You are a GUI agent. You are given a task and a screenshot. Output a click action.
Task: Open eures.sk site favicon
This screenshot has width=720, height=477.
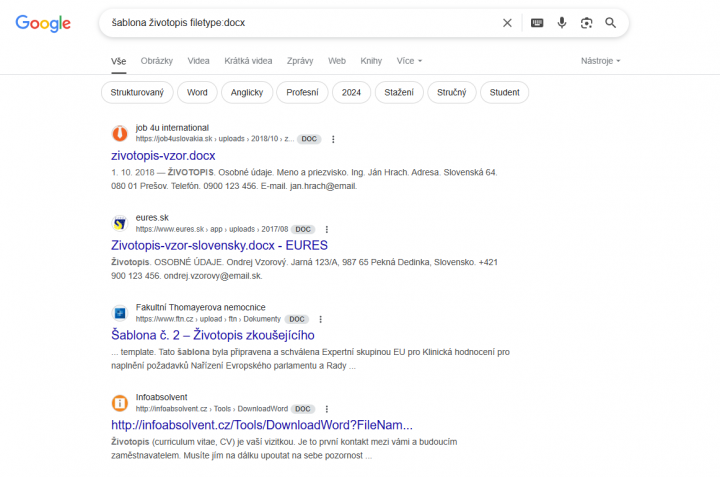pyautogui.click(x=120, y=223)
